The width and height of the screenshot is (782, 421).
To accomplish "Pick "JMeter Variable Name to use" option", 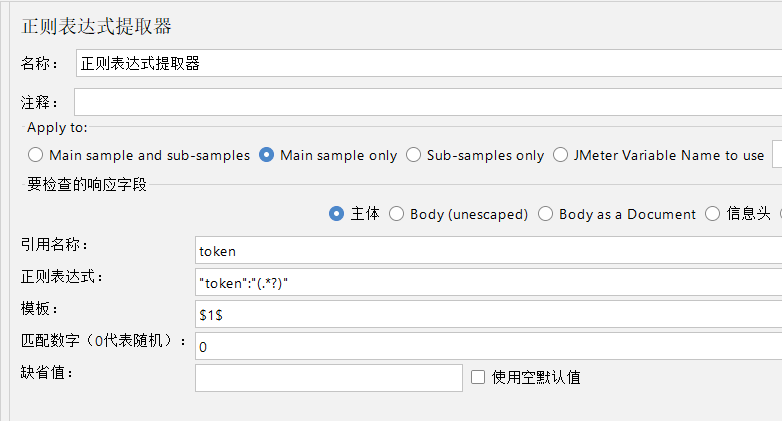I will pos(561,155).
